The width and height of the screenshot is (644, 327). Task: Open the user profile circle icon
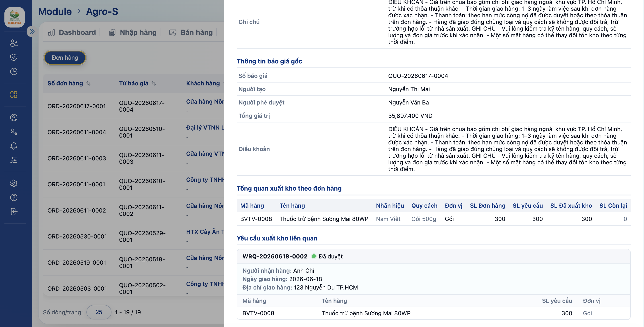pyautogui.click(x=14, y=118)
